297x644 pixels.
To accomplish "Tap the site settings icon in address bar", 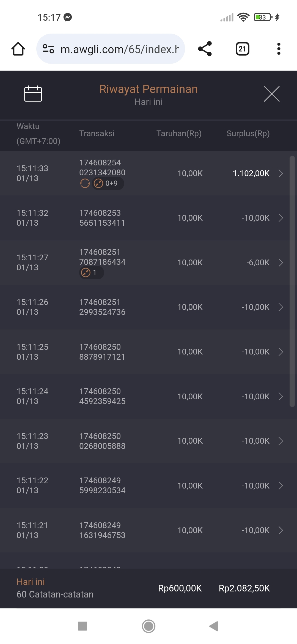I will pyautogui.click(x=48, y=49).
